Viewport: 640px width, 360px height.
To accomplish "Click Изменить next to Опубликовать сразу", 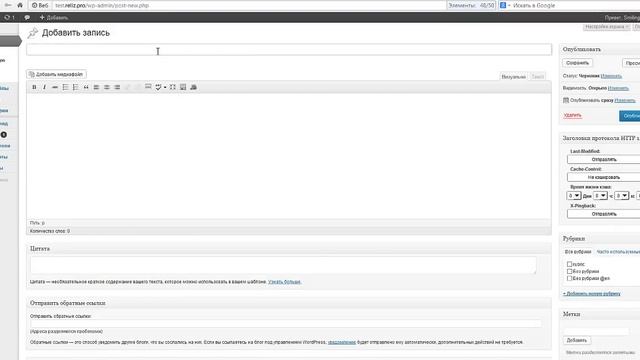I will [625, 100].
